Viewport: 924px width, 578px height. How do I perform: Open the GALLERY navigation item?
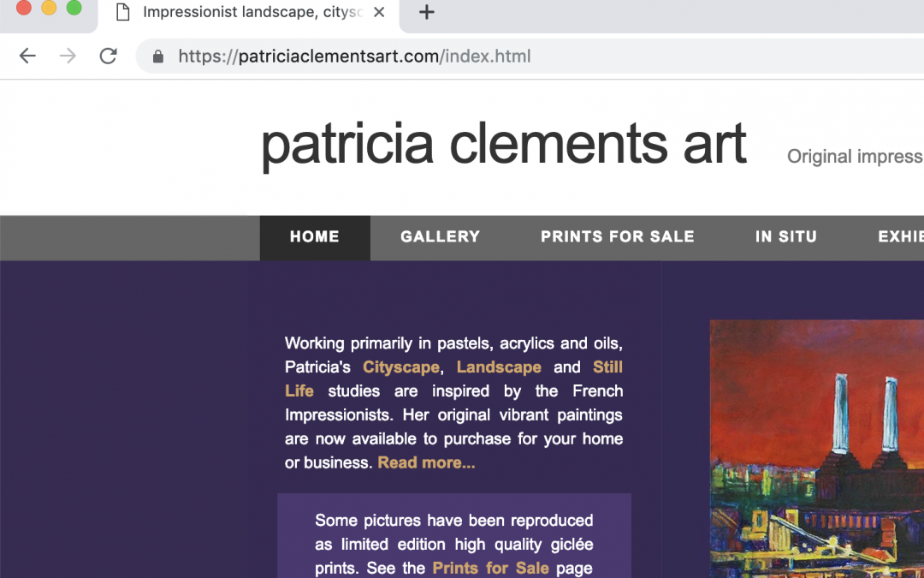pos(441,237)
